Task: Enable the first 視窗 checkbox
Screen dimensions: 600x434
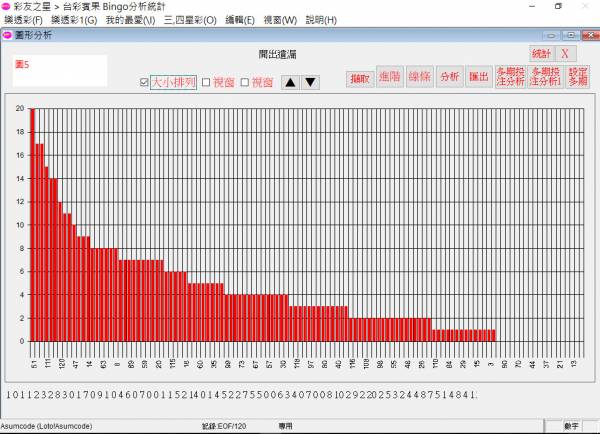Action: pyautogui.click(x=206, y=83)
